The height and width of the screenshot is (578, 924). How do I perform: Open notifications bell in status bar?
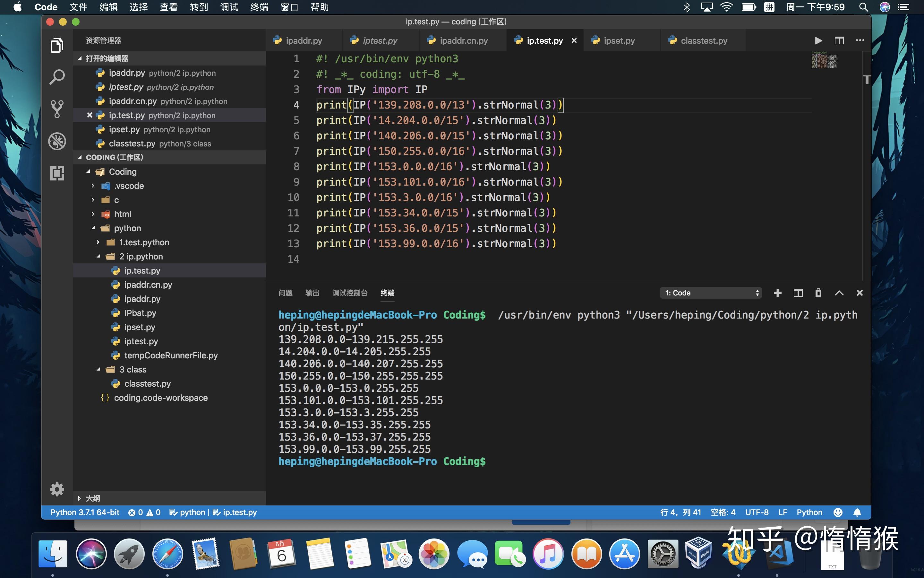857,512
